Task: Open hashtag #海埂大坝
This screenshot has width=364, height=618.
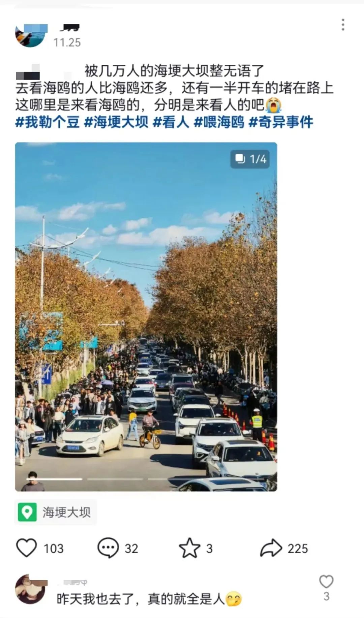Action: pos(116,122)
